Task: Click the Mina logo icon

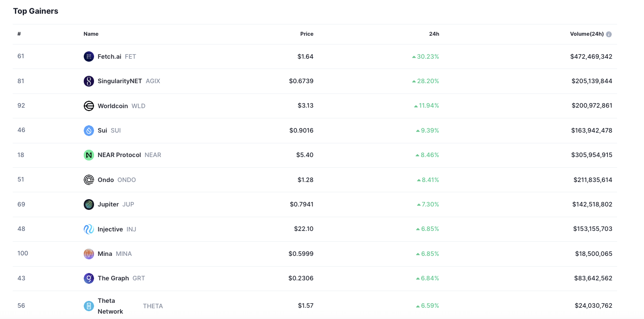Action: click(x=89, y=254)
